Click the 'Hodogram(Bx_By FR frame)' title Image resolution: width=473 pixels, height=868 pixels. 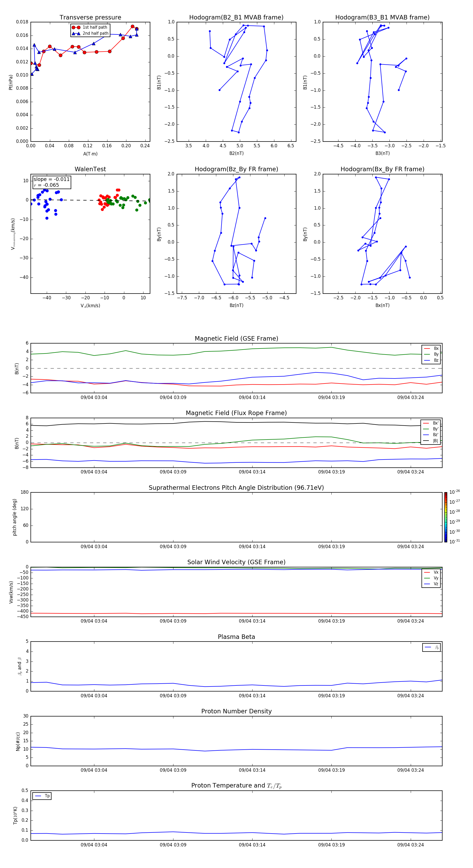click(382, 169)
